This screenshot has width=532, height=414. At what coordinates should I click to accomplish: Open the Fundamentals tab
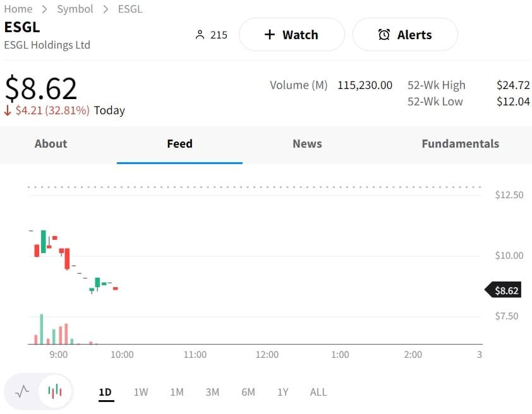460,144
